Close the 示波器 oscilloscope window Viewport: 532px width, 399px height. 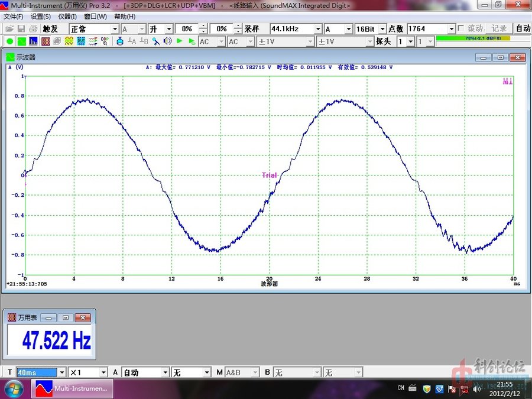coord(518,57)
